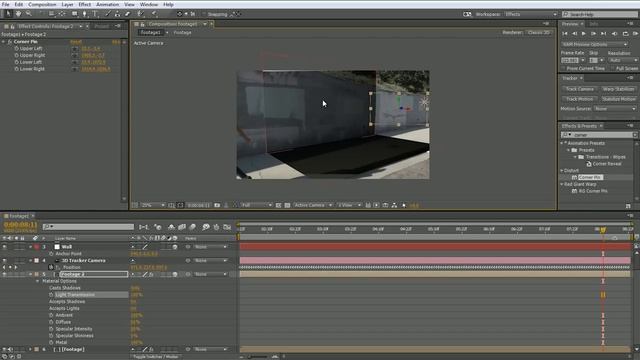The width and height of the screenshot is (640, 360).
Task: Click the Auto-keyframe stopwatch timeline icon
Action: pyautogui.click(x=216, y=227)
